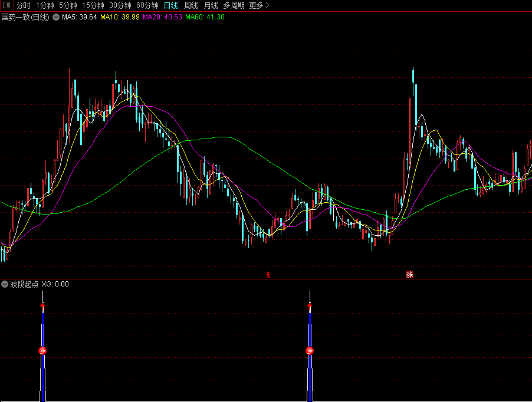Click the first red up-arrow signal
Screen dimensions: 532x402
click(x=42, y=306)
